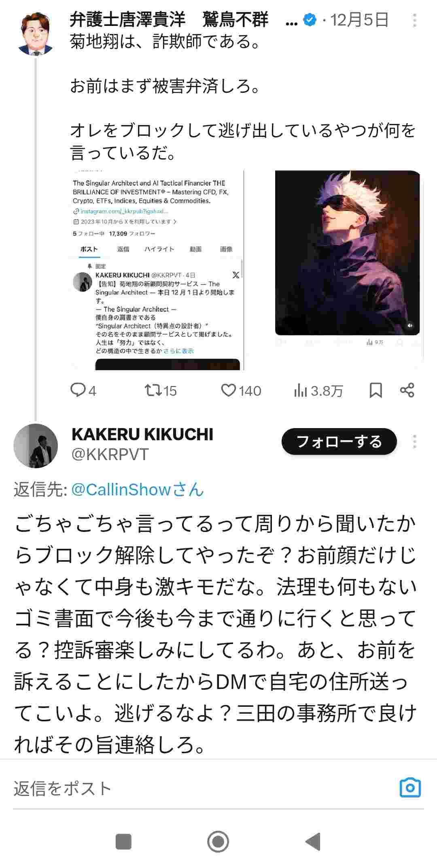Open the profile screenshot image attachment
437x868 pixels.
(x=158, y=270)
